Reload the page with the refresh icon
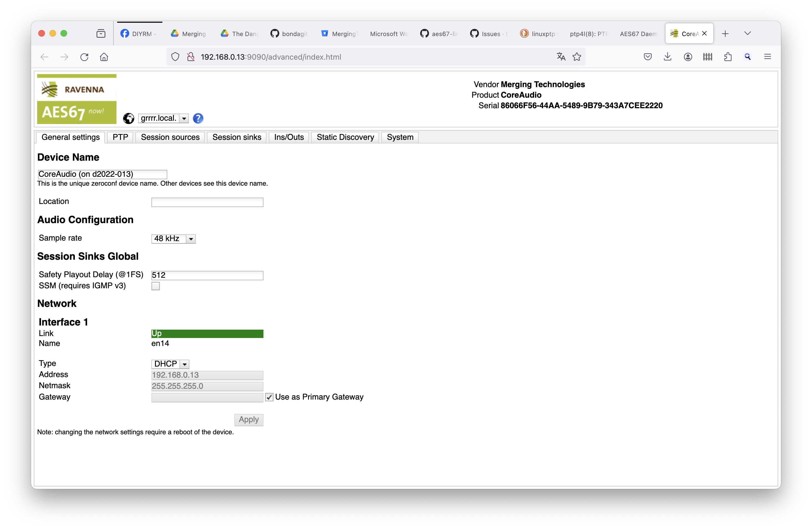The width and height of the screenshot is (812, 530). pos(84,57)
